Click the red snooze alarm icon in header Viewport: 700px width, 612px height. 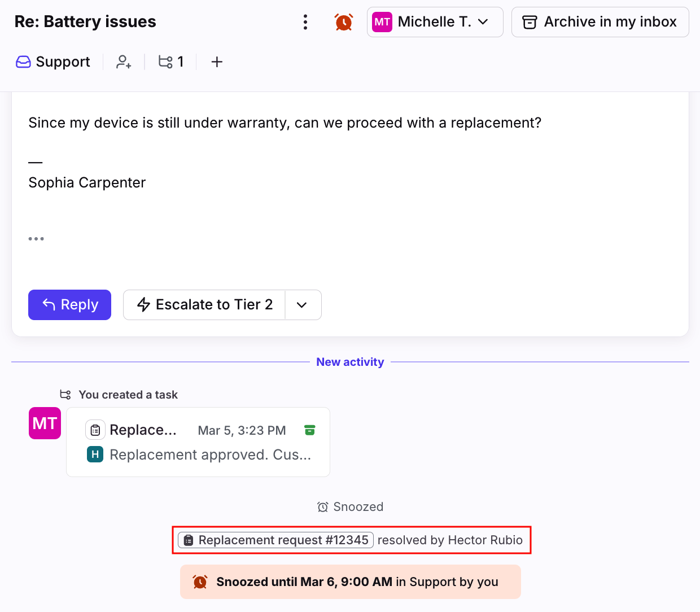[343, 22]
